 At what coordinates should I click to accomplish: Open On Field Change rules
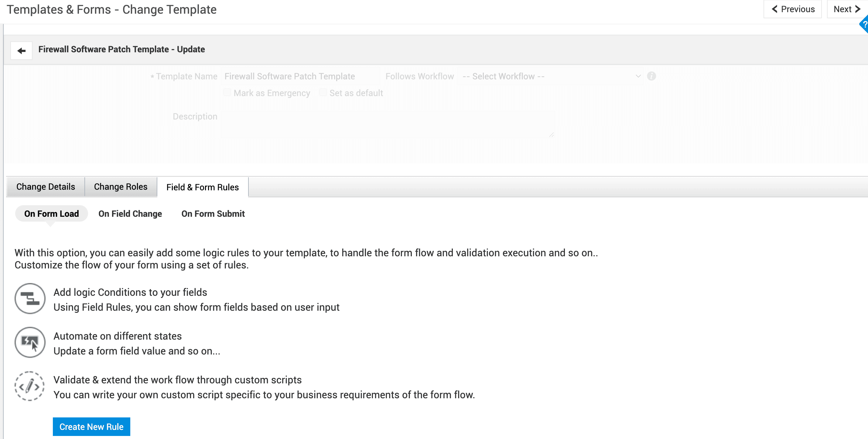[130, 214]
